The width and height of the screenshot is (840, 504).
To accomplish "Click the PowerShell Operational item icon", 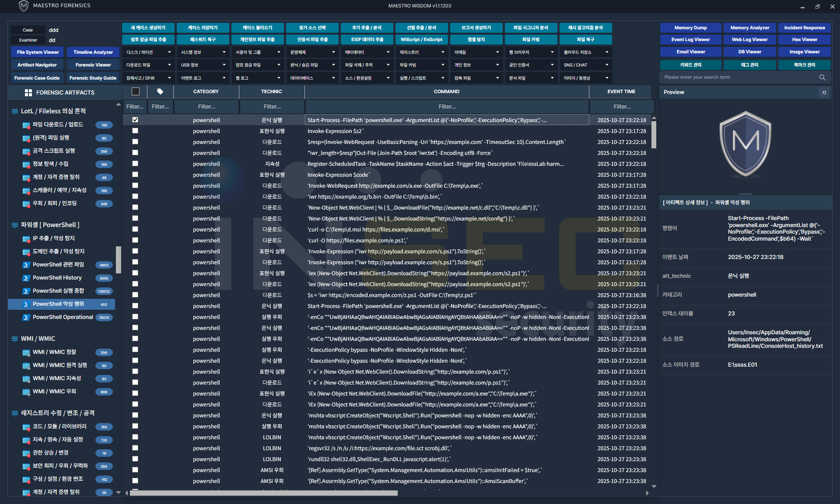I will [x=26, y=318].
